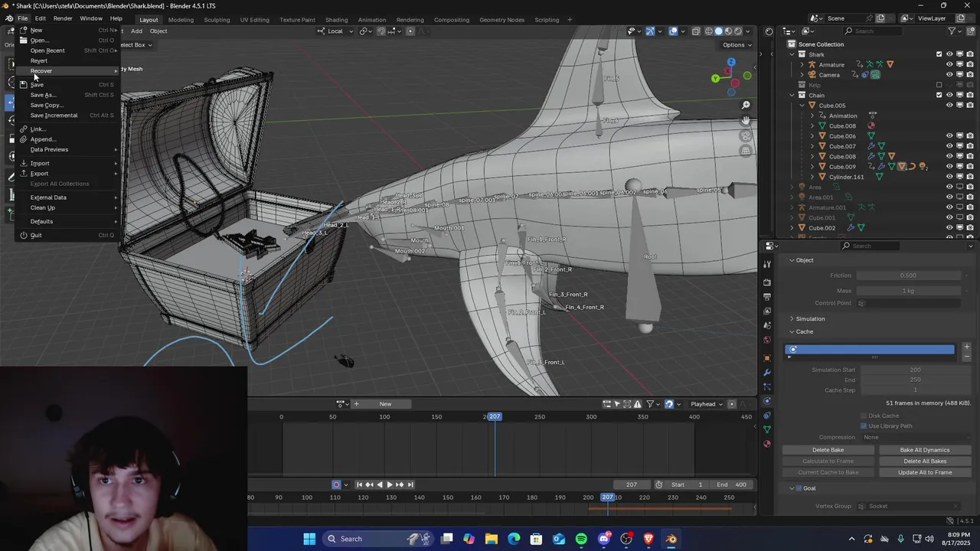This screenshot has width=980, height=551.
Task: Open the Scene properties tab
Action: pyautogui.click(x=767, y=326)
